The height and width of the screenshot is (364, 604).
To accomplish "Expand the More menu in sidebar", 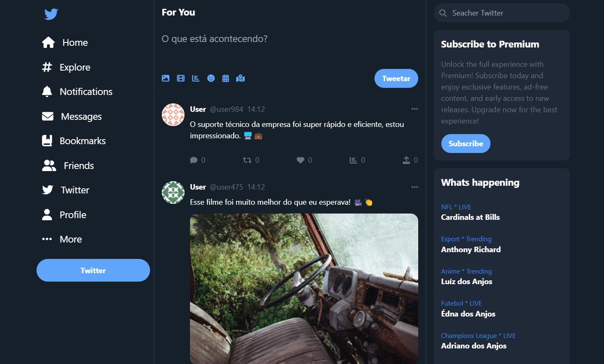I will [62, 239].
